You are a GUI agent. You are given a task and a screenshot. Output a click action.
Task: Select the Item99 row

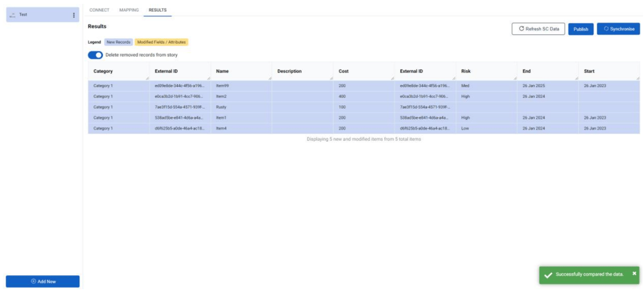coord(223,86)
